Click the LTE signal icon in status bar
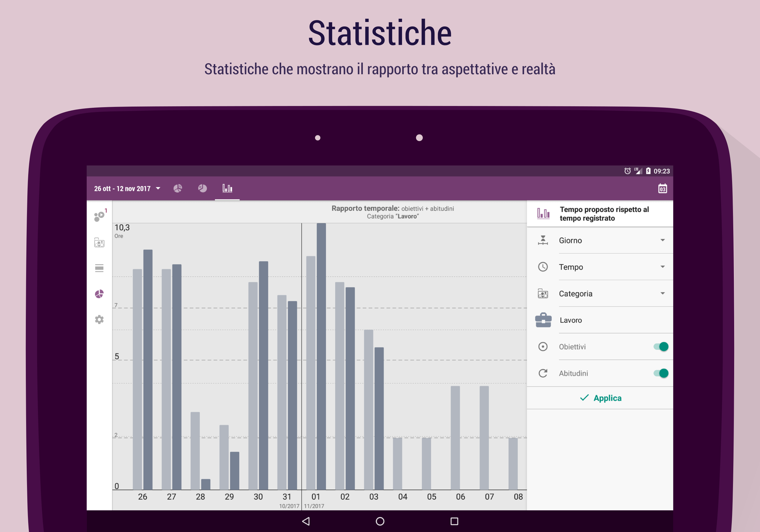 (x=638, y=171)
